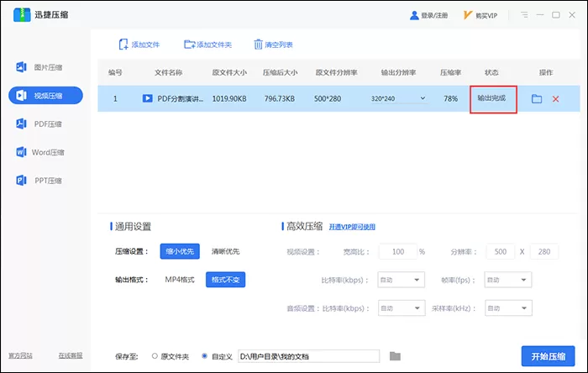Open the 采样率(kHz) dropdown
Screen dimensions: 588x373
coord(508,308)
